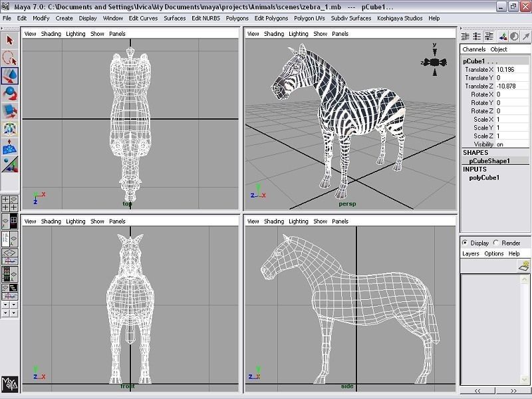Choose the Soft Modification tool
532x399 pixels.
(9, 146)
